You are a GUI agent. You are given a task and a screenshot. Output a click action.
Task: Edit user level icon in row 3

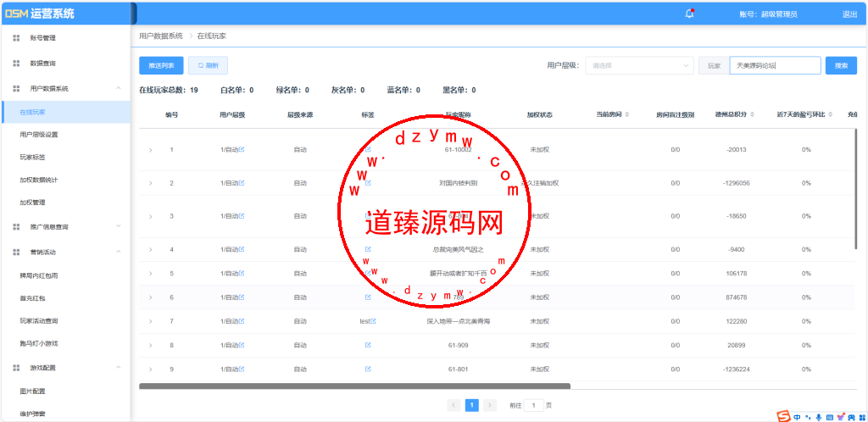coord(242,216)
